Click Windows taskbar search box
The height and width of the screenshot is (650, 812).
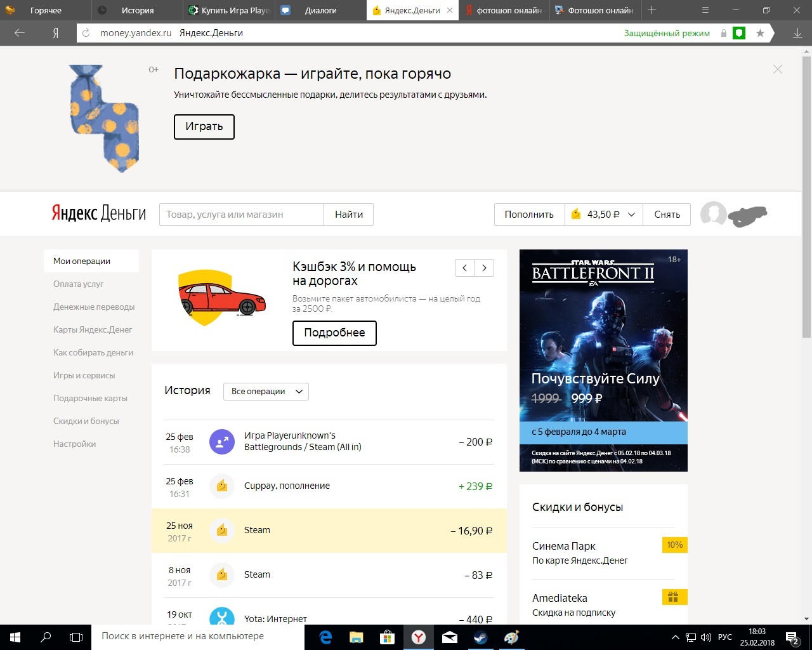click(198, 637)
